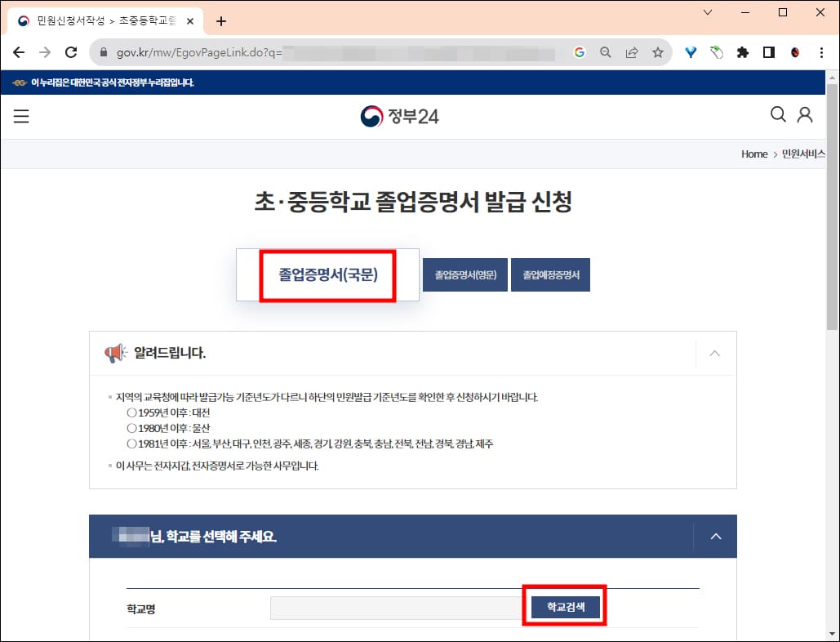Bookmark the page with the star icon
Screen dimensions: 840x642
[657, 51]
